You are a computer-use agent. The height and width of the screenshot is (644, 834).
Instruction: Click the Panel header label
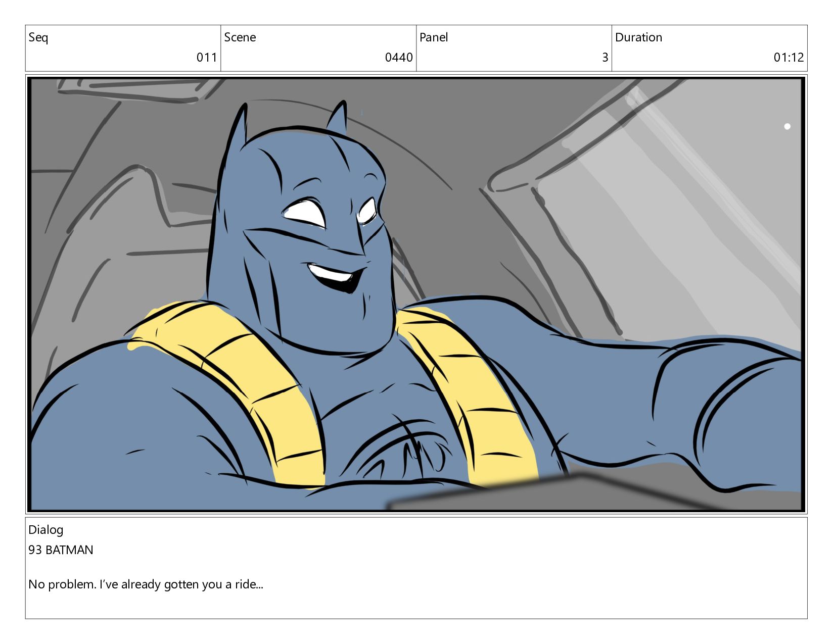point(434,37)
